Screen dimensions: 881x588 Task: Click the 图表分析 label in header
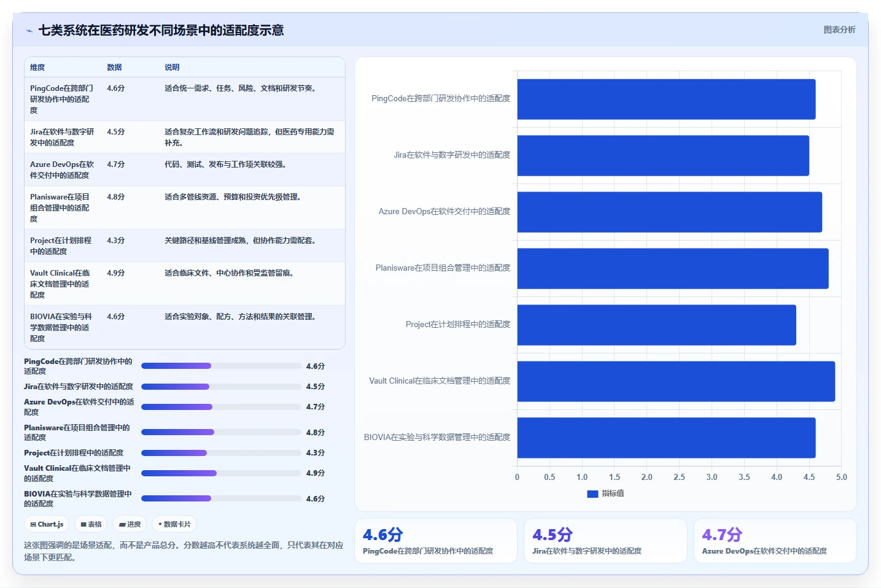point(839,29)
